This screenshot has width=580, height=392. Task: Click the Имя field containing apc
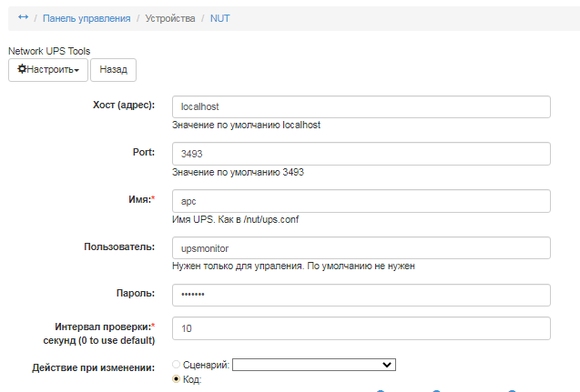coord(361,201)
